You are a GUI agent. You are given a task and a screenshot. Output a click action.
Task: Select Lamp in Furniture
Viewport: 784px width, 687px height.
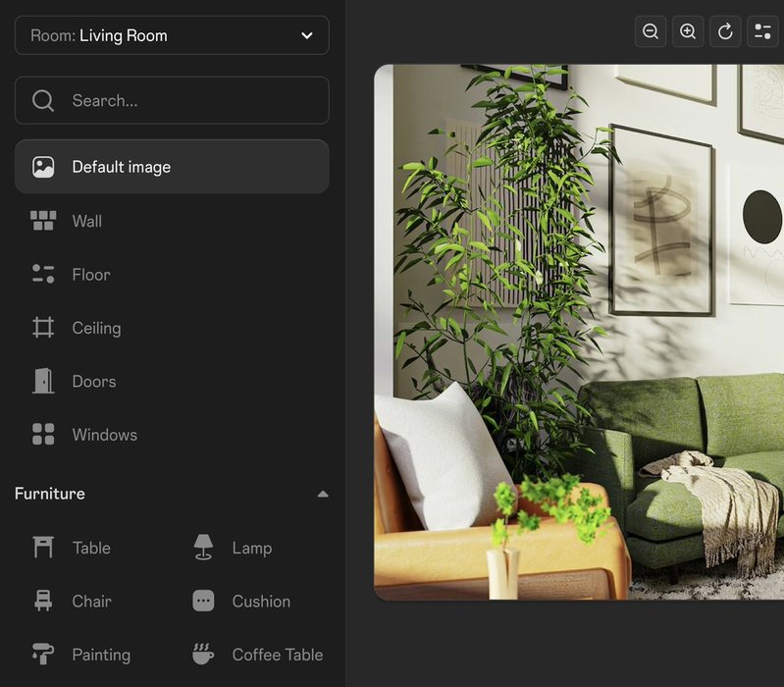point(233,548)
